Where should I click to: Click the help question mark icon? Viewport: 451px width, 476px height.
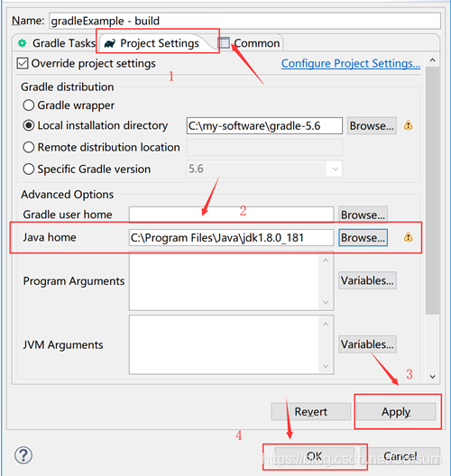click(x=23, y=455)
